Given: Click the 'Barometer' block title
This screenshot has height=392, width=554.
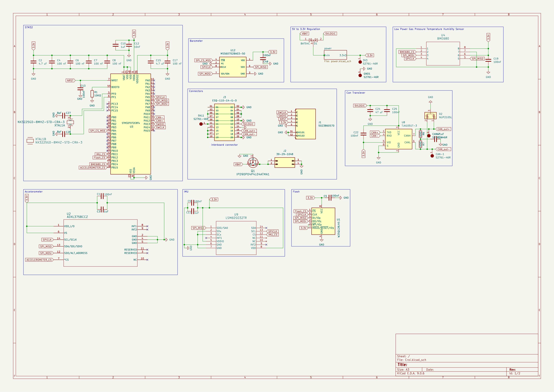Looking at the screenshot, I should (196, 41).
